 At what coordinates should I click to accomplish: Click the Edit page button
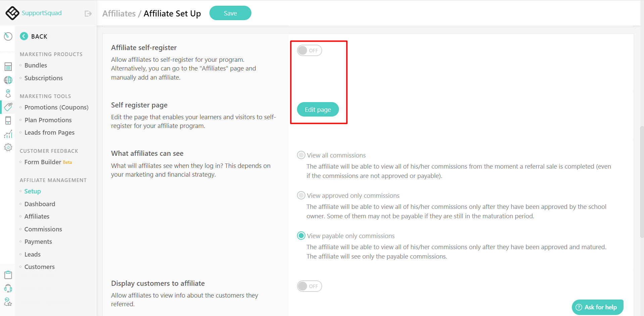pos(317,109)
